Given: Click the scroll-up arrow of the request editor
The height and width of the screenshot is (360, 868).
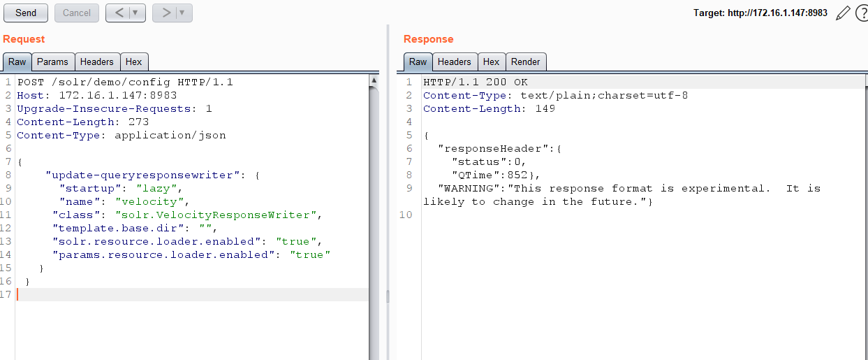Looking at the screenshot, I should (374, 81).
